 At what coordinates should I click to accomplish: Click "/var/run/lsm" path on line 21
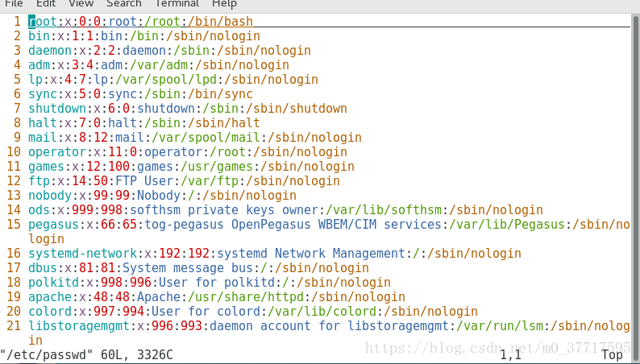click(x=500, y=326)
